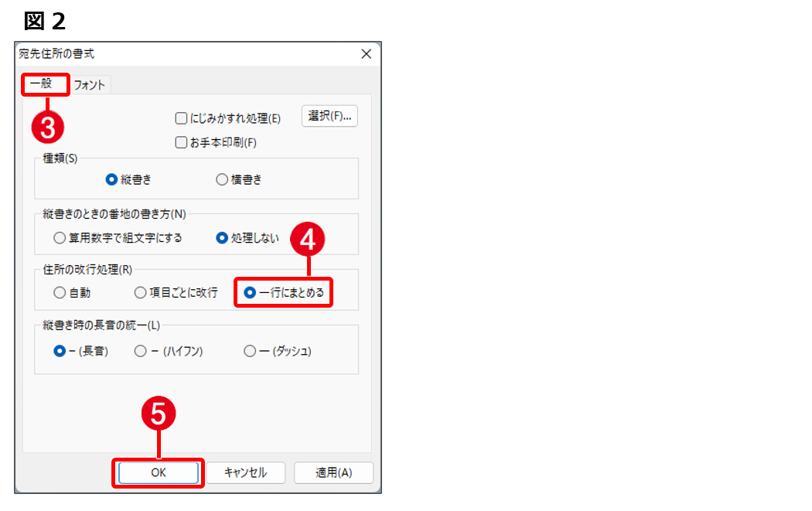Click the キャンセル button
This screenshot has height=511, width=812.
pos(245,472)
